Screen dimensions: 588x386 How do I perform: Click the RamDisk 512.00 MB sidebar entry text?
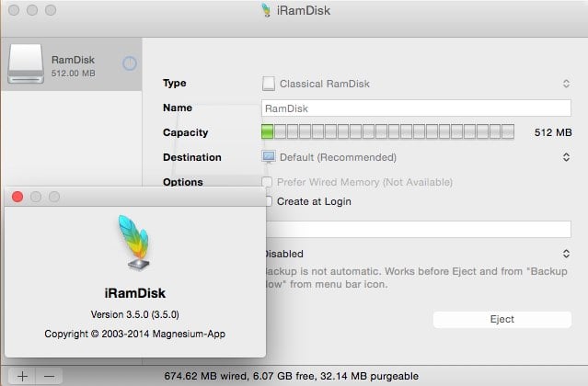coord(73,66)
